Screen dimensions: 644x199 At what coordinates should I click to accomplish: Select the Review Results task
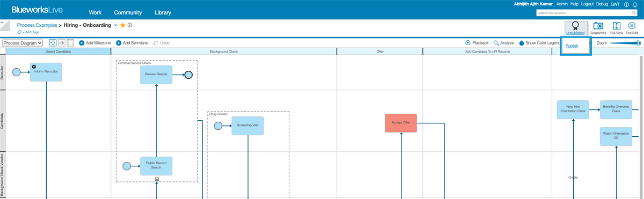(x=156, y=75)
